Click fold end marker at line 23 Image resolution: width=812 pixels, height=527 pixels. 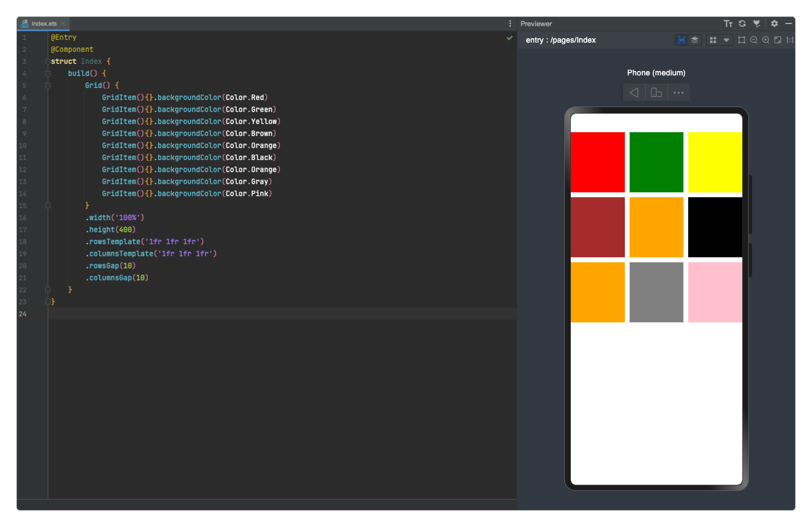point(47,302)
